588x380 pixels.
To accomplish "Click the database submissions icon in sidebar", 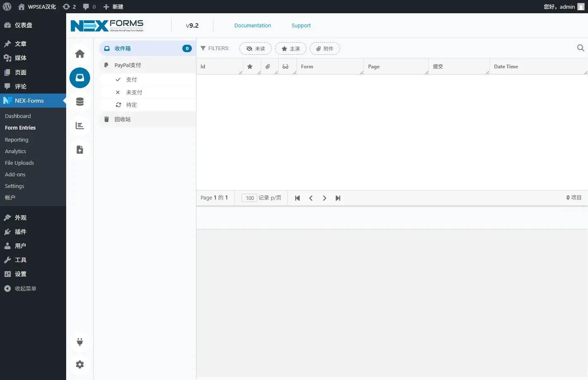I will (x=80, y=102).
